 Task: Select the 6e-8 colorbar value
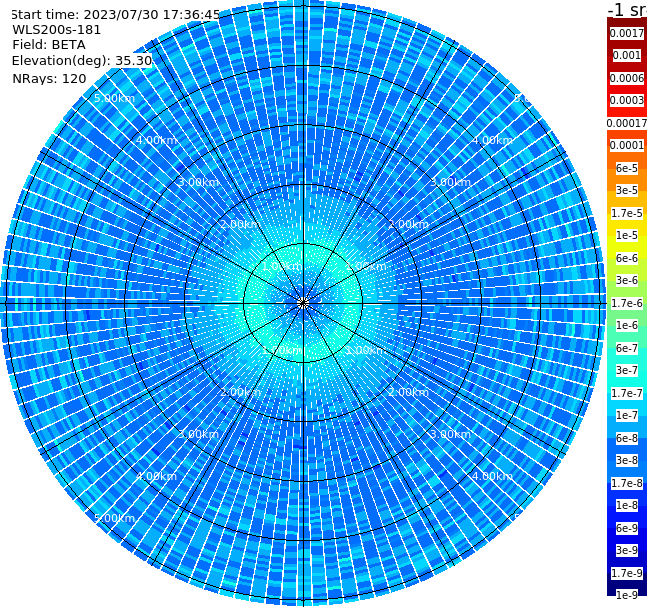(627, 438)
